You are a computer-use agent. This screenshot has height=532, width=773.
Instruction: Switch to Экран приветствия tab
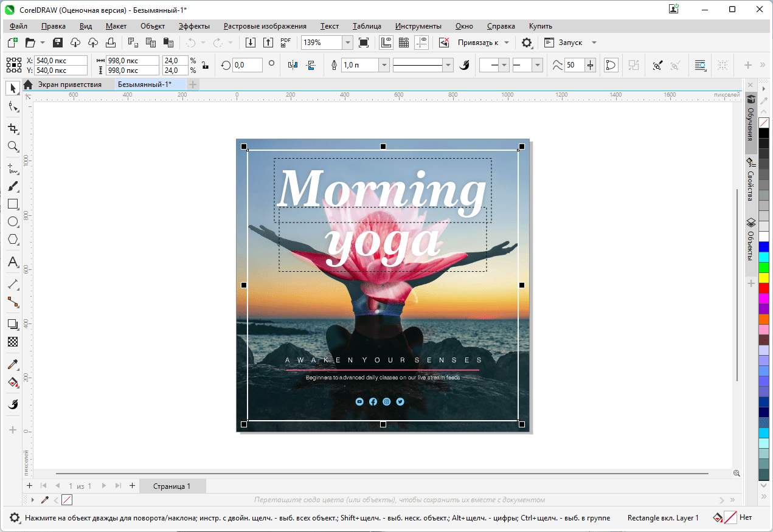[69, 85]
